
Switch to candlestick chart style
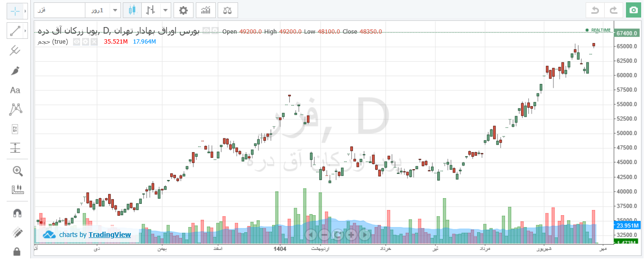tap(132, 9)
